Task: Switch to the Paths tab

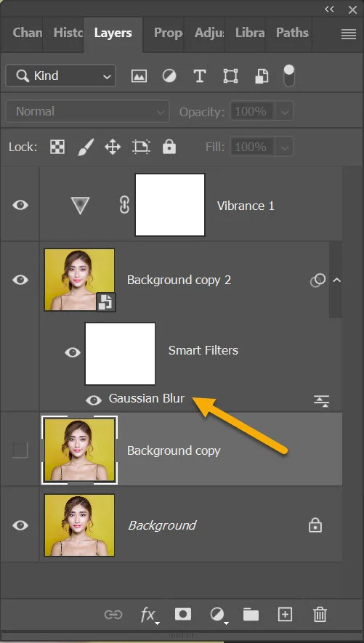Action: click(x=292, y=33)
